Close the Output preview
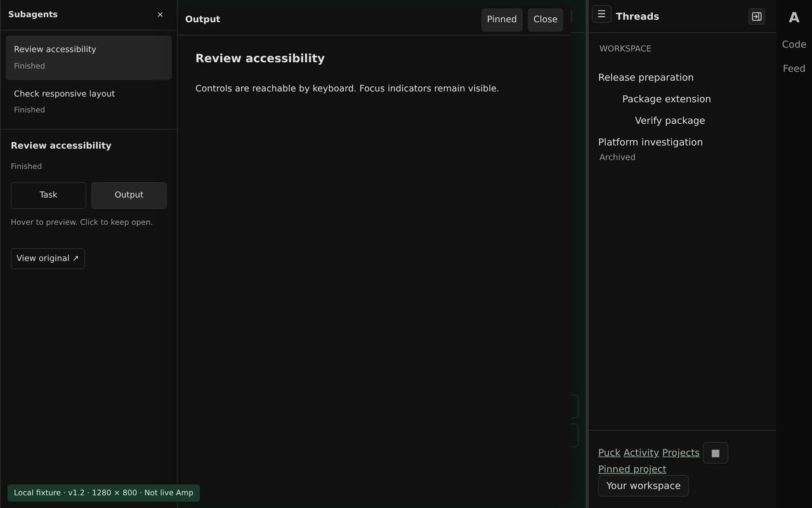The height and width of the screenshot is (508, 812). (x=545, y=20)
